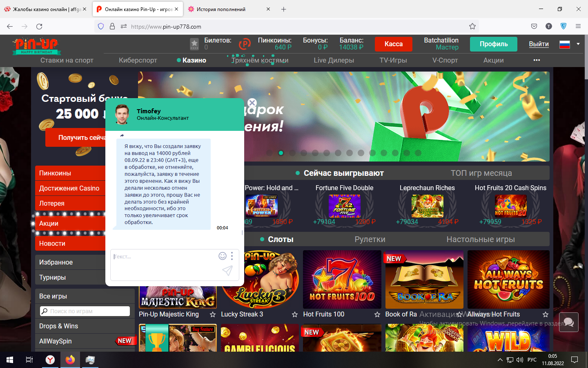Switch to the Настольные игры tab
The image size is (588, 368).
(481, 239)
